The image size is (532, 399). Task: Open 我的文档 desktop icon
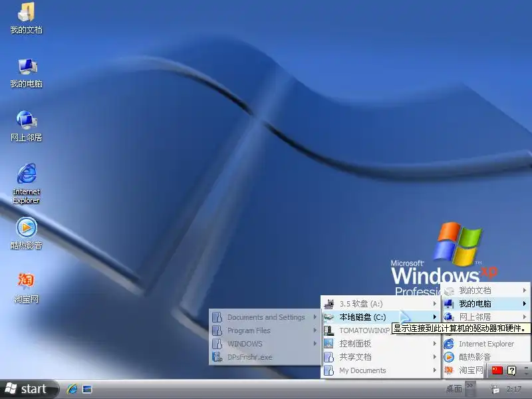pos(26,19)
